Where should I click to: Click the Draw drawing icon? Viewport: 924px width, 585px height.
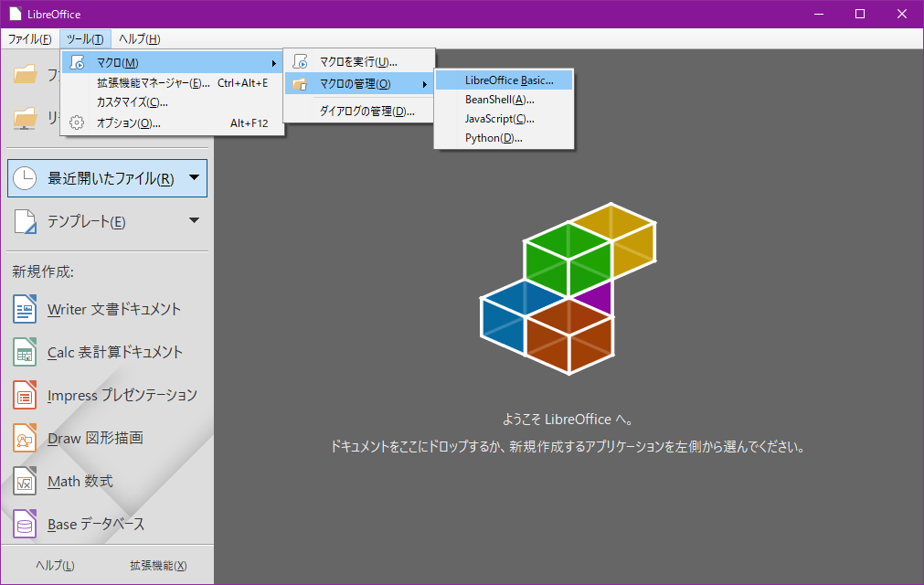click(x=25, y=438)
